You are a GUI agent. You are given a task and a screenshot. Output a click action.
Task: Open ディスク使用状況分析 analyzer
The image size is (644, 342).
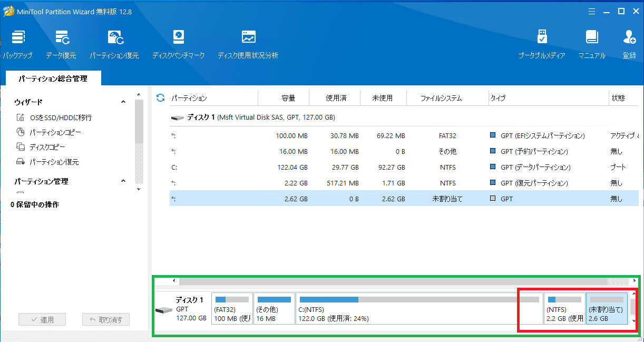coord(248,44)
